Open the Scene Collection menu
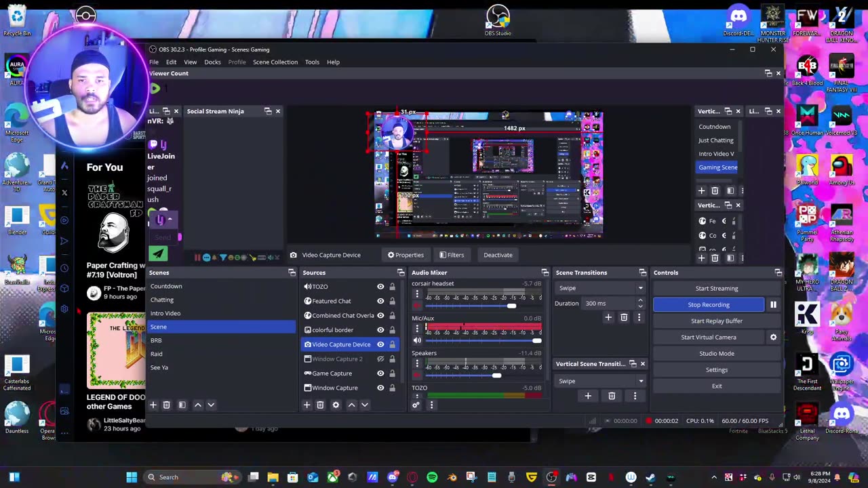This screenshot has width=868, height=488. [x=275, y=62]
